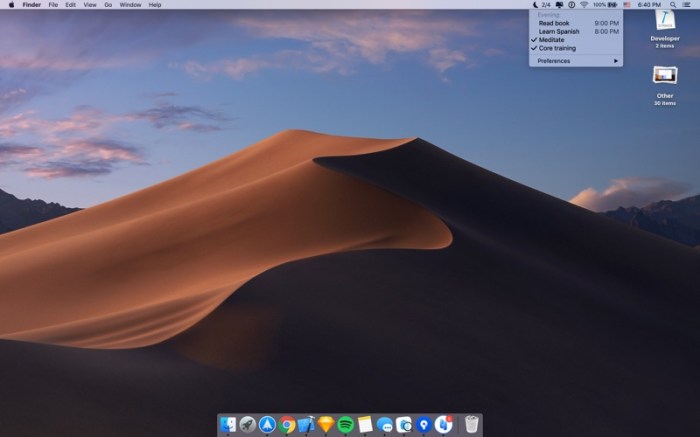The width and height of the screenshot is (700, 437).
Task: Open Notification Center list icon
Action: (688, 5)
